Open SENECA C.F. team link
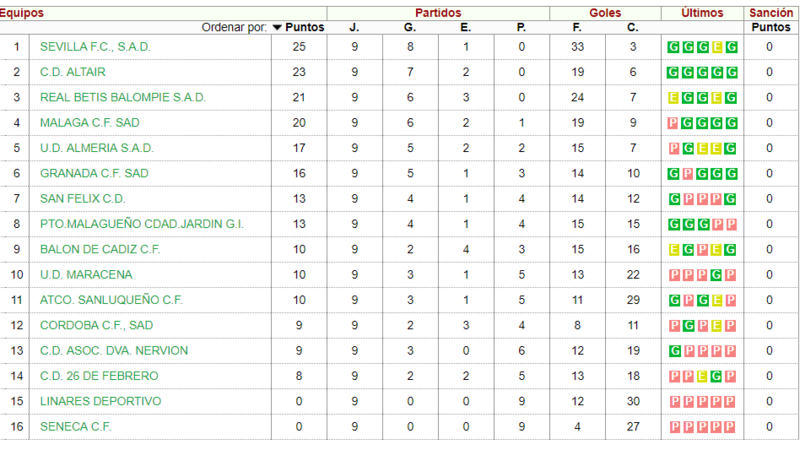This screenshot has height=450, width=800. (76, 427)
